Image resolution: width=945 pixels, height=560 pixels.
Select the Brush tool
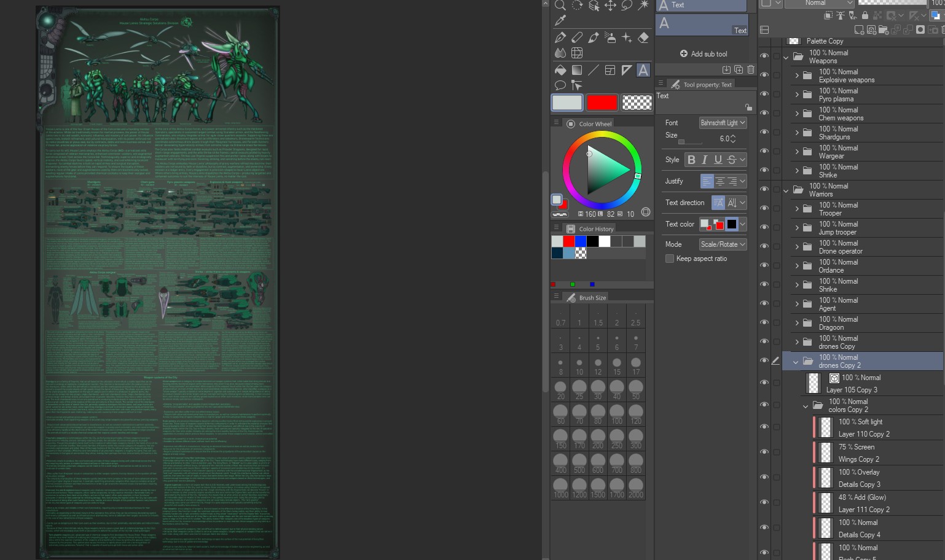[x=594, y=37]
